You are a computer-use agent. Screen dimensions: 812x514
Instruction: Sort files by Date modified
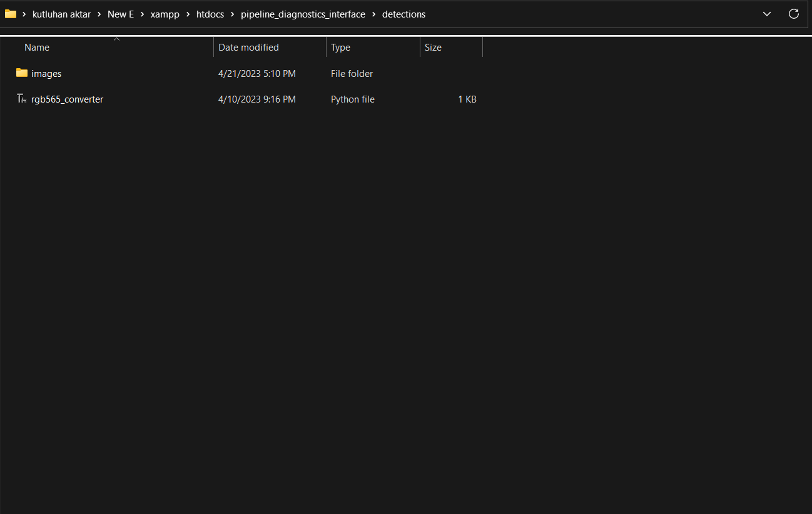(x=248, y=47)
